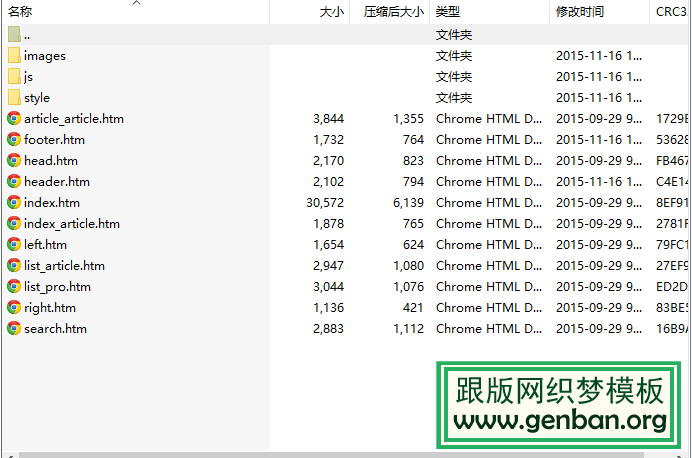Image resolution: width=692 pixels, height=458 pixels.
Task: Sort by the 修改时间 column header
Action: (600, 12)
